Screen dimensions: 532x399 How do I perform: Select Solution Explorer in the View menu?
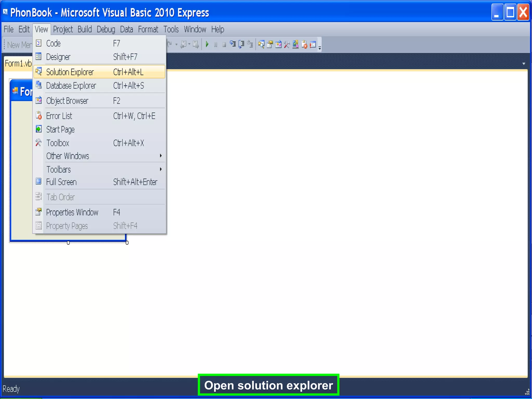(x=70, y=72)
